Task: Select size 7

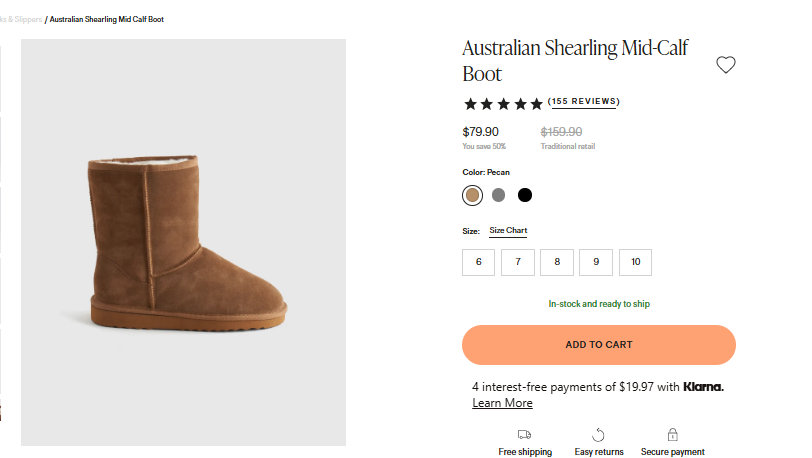Action: pyautogui.click(x=517, y=262)
